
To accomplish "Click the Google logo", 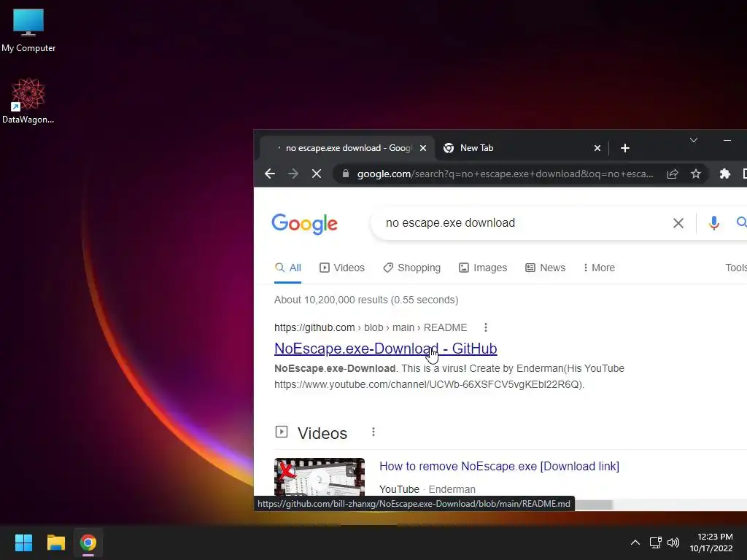I will tap(304, 224).
